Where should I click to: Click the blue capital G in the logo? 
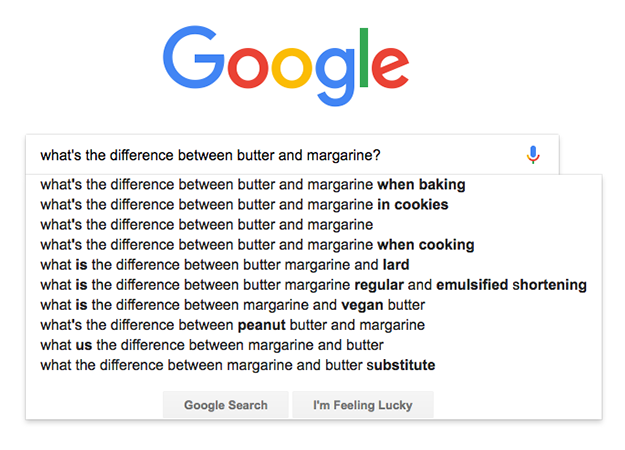pyautogui.click(x=194, y=57)
